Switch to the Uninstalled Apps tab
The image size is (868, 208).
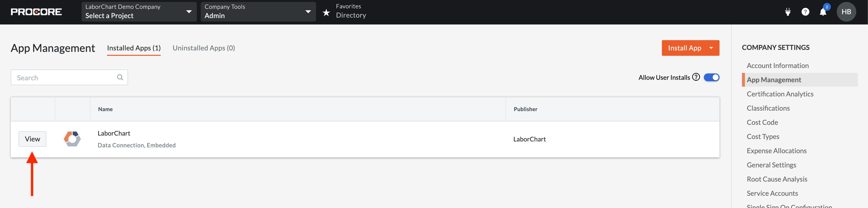point(203,48)
